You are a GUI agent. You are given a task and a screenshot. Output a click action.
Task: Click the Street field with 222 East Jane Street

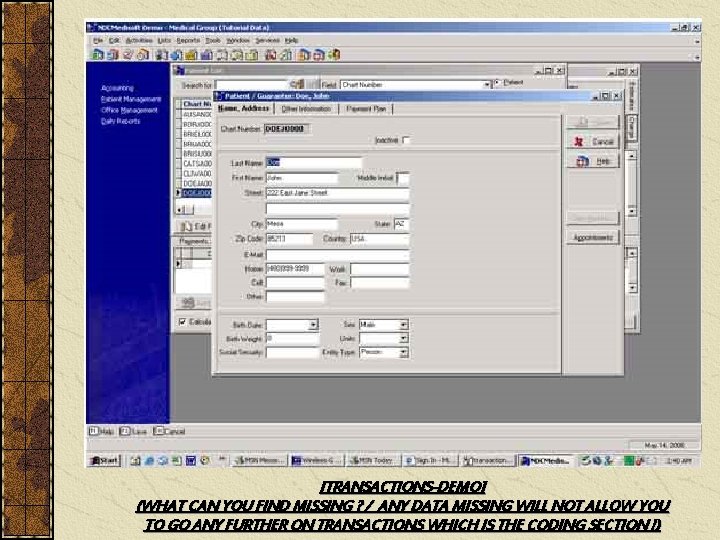(x=338, y=193)
